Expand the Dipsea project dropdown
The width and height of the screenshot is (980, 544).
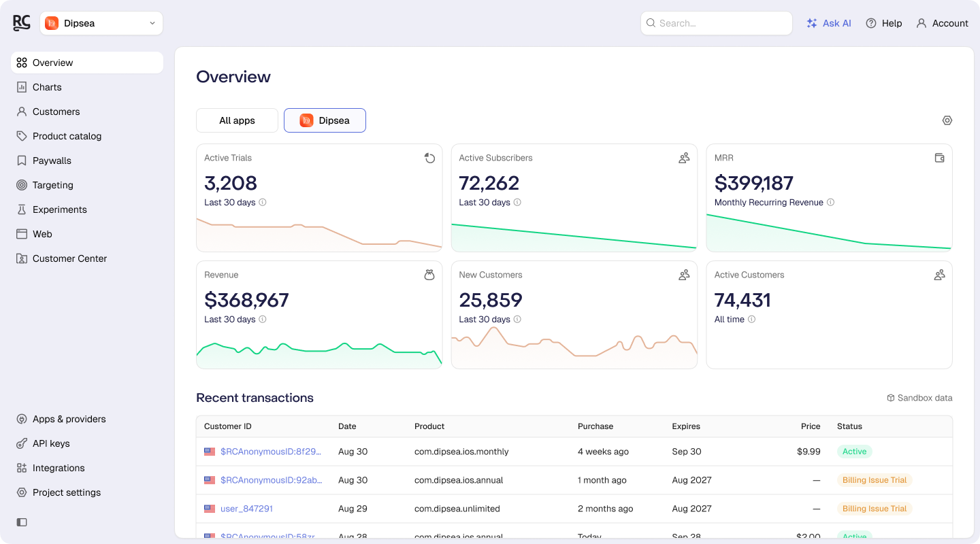pyautogui.click(x=101, y=23)
